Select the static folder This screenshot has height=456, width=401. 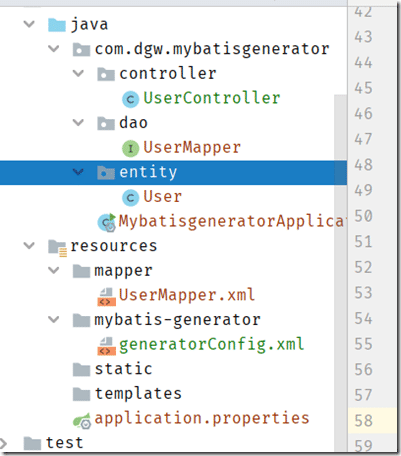pyautogui.click(x=123, y=369)
